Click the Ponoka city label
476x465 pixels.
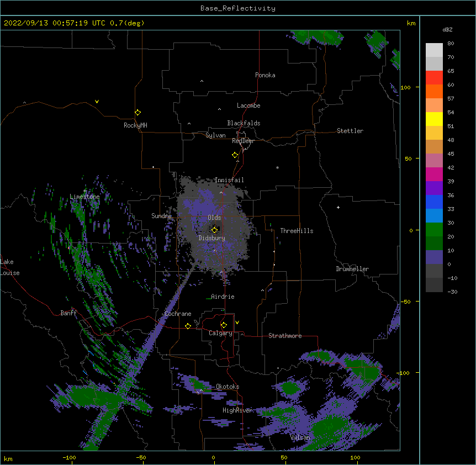click(265, 75)
